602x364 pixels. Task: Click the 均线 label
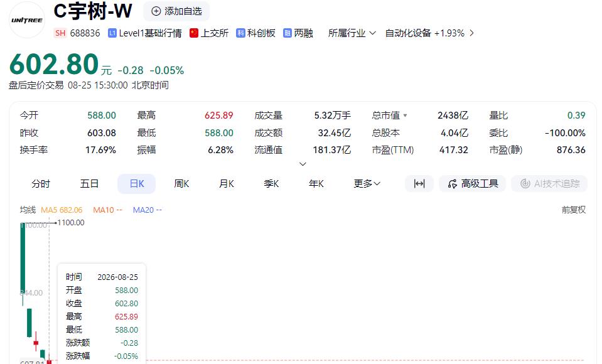coord(28,210)
